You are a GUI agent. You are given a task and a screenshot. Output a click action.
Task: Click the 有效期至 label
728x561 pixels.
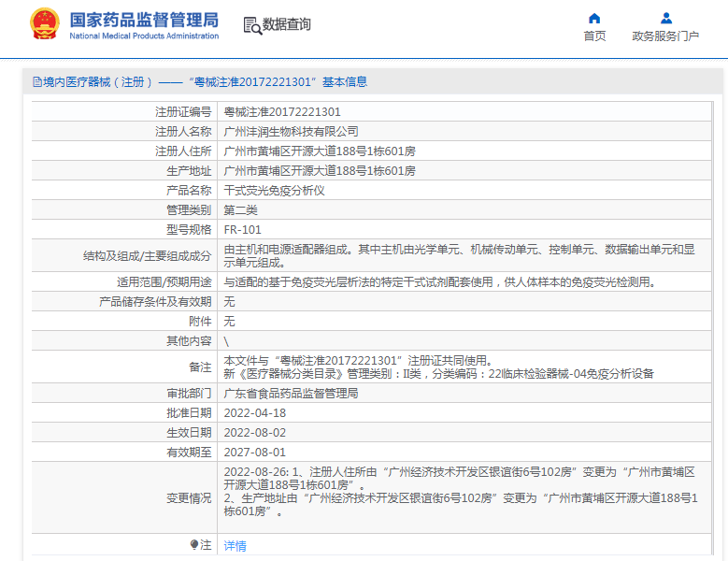coord(189,452)
